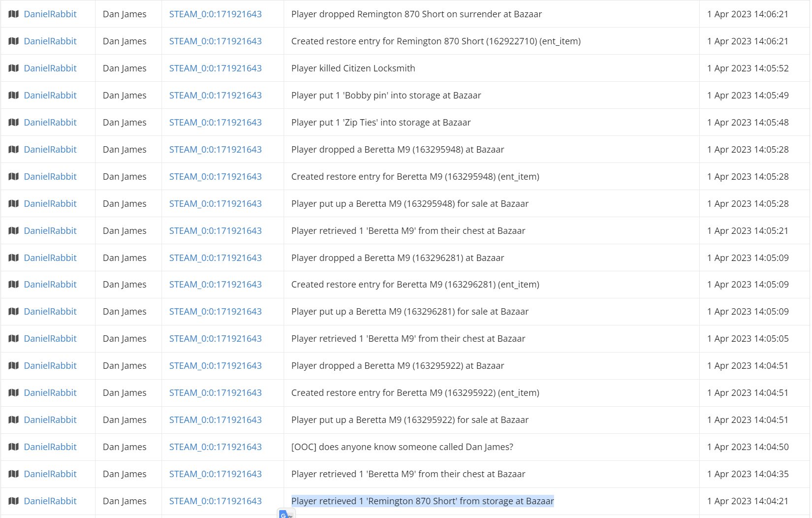Open DanielRabbit profile in Citizen Locksmith row

coord(50,68)
